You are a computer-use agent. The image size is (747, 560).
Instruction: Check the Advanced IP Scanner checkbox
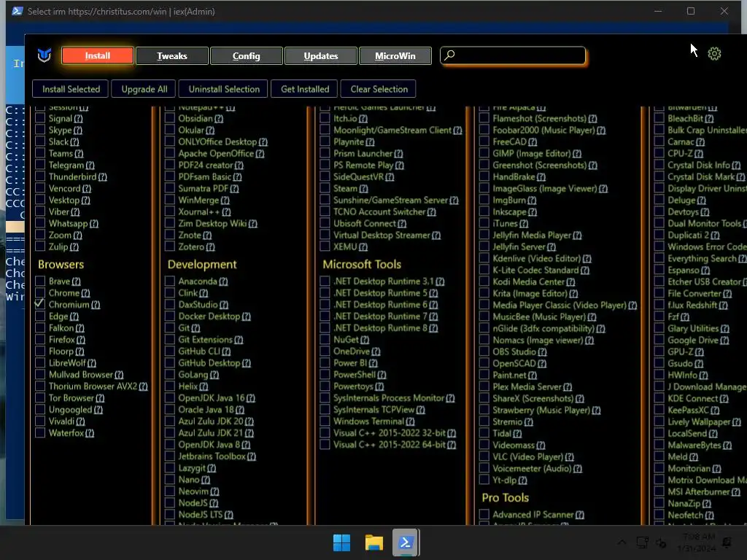(x=484, y=514)
